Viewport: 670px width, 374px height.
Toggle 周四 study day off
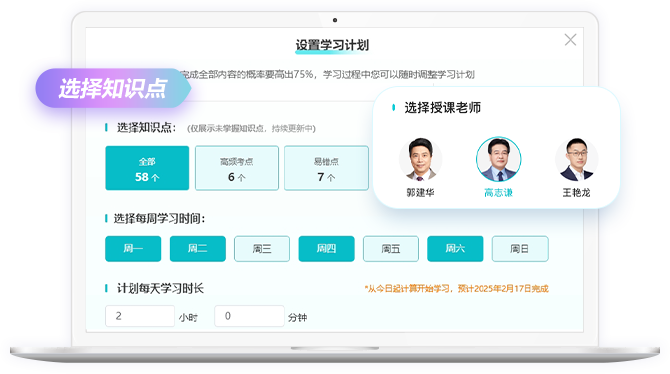click(326, 249)
